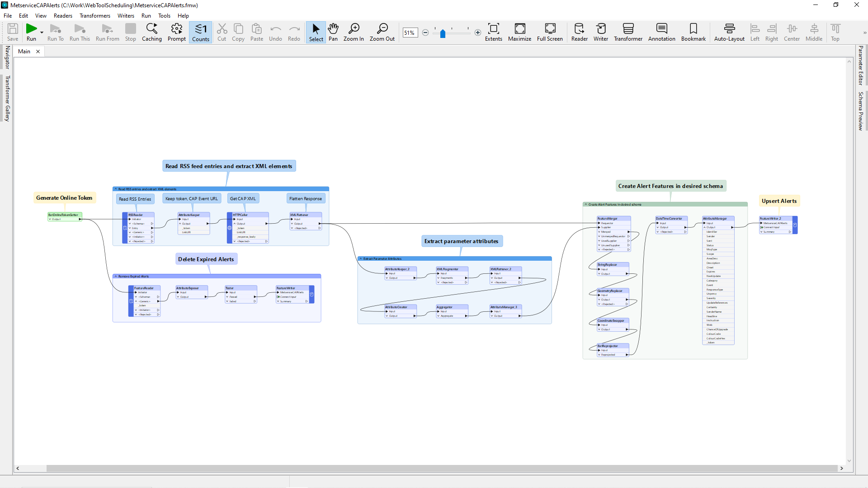Collapse the Extract Parameter Attributes bookmark

[360, 258]
